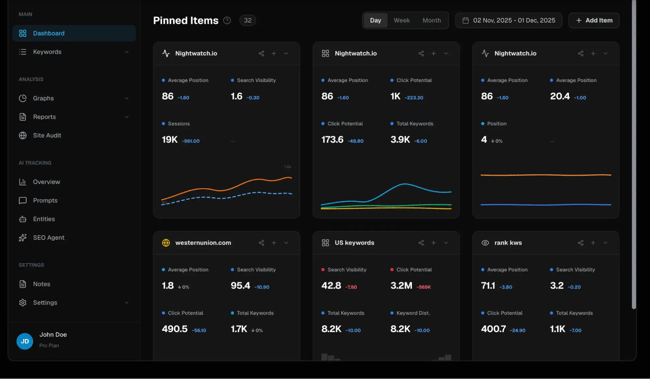Expand the Reports sidebar chevron

click(126, 117)
